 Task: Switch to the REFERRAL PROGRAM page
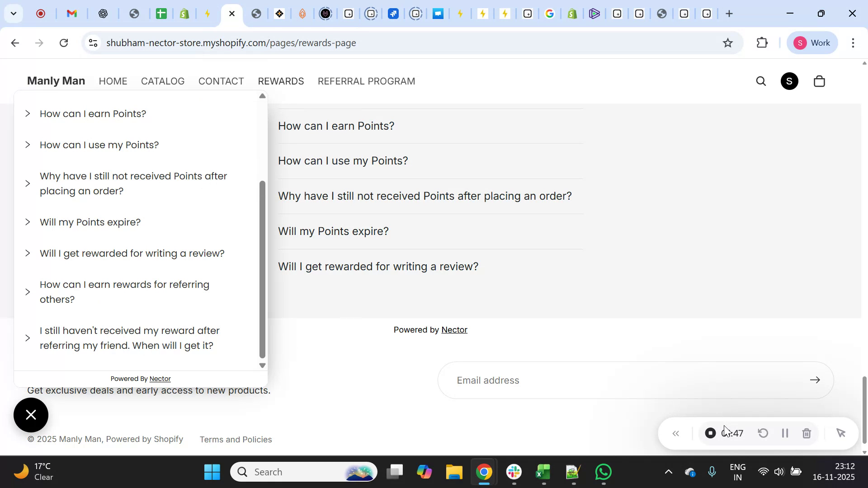pyautogui.click(x=367, y=81)
